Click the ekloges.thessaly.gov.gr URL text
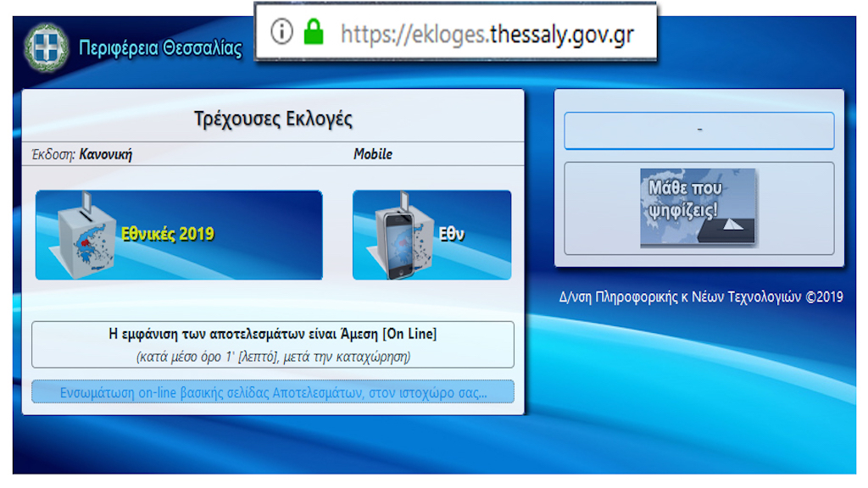 487,34
